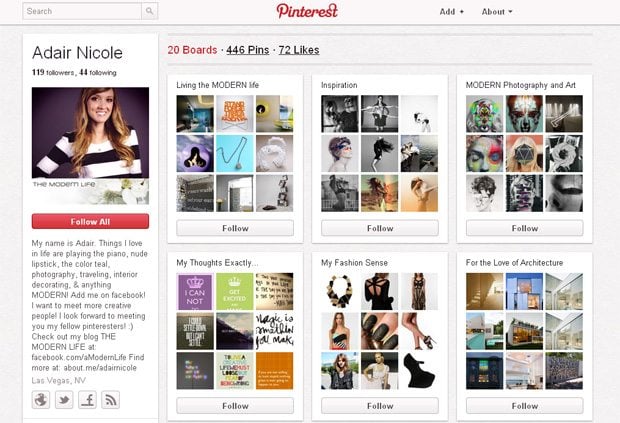Follow the Living the MODERN life board
The image size is (620, 423).
(x=235, y=228)
